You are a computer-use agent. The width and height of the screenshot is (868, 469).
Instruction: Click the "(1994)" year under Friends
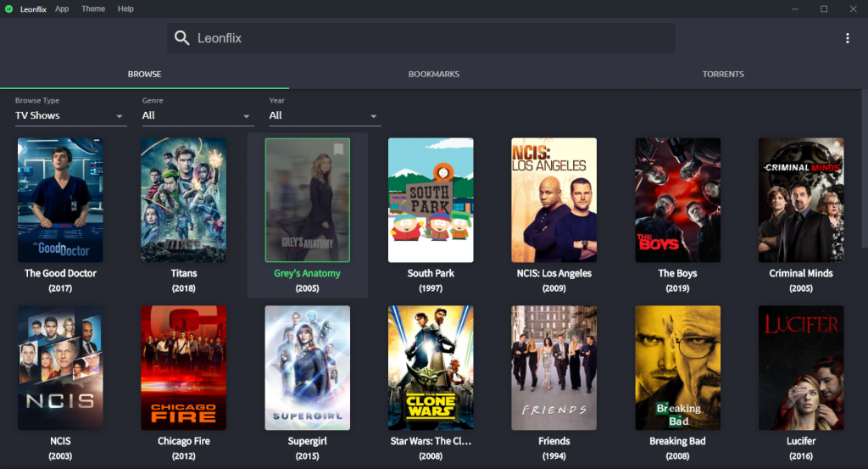[554, 455]
